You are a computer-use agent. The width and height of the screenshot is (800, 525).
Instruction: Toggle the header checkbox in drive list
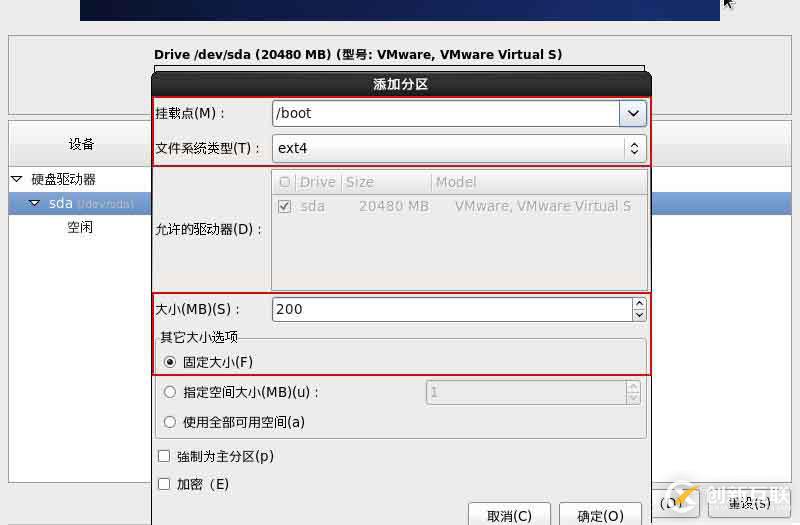[x=285, y=182]
